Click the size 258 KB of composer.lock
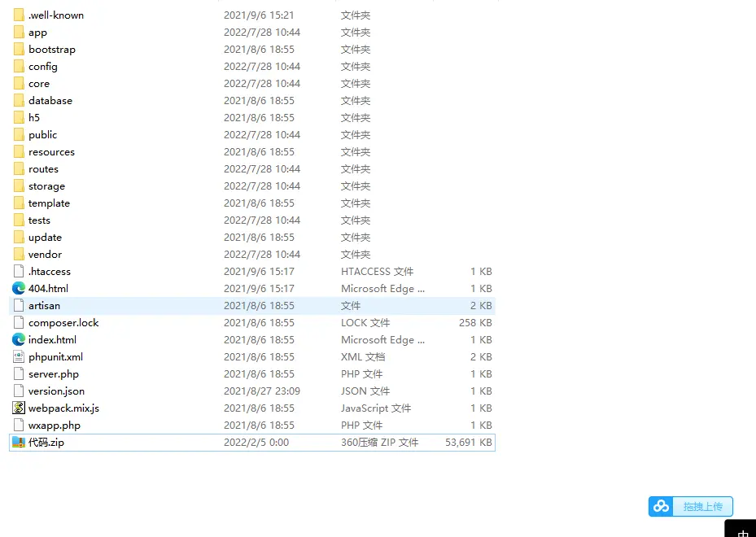The image size is (756, 537). pyautogui.click(x=475, y=322)
